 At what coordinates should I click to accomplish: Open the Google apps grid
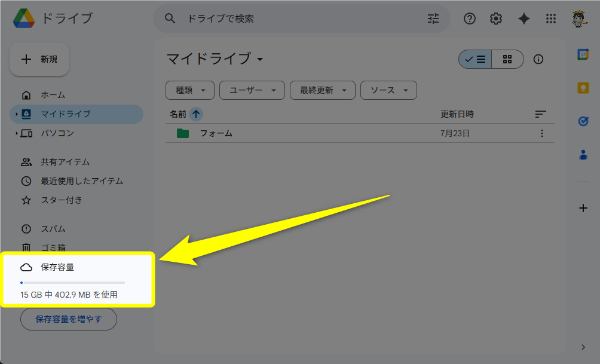551,19
